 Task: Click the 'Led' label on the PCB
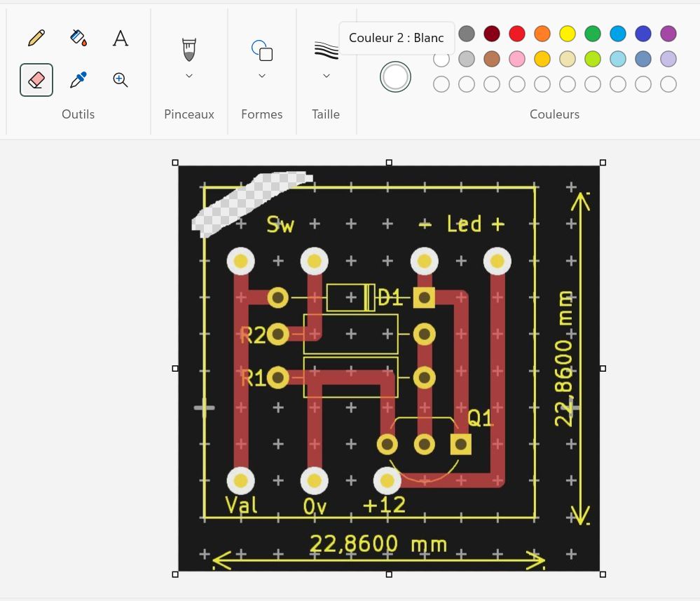click(x=465, y=224)
